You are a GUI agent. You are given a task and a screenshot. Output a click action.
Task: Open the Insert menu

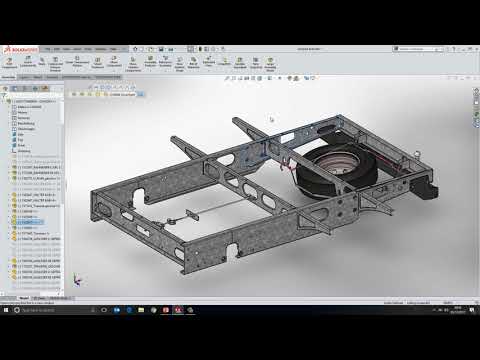pos(77,49)
